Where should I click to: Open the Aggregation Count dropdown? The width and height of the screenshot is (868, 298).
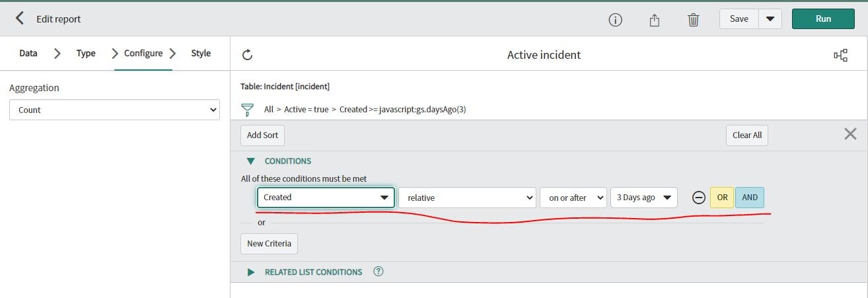pos(114,110)
